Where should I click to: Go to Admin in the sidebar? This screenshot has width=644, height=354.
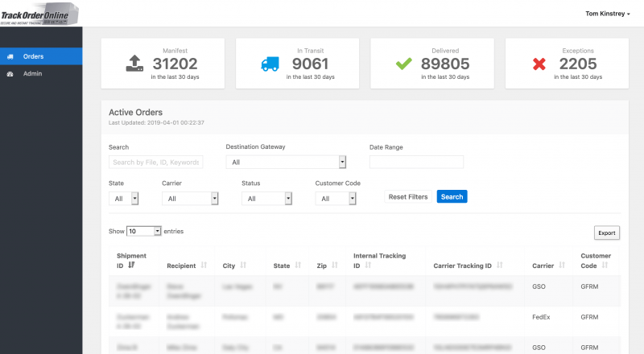pos(32,74)
